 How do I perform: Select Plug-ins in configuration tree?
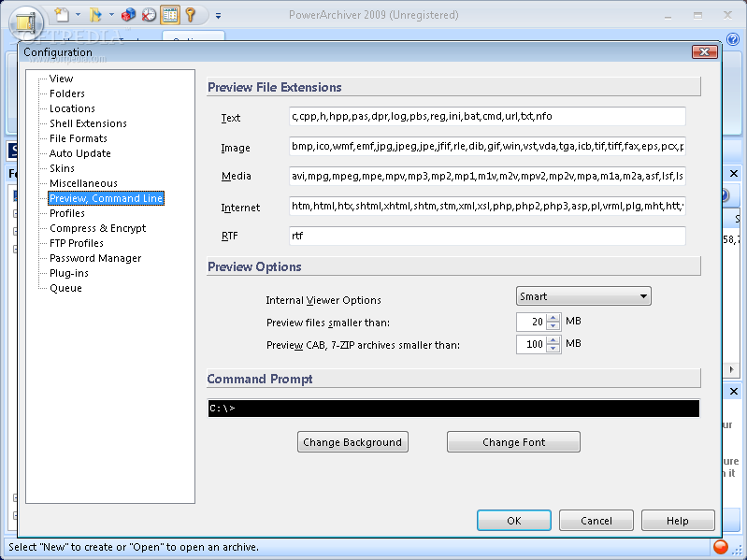pos(69,273)
